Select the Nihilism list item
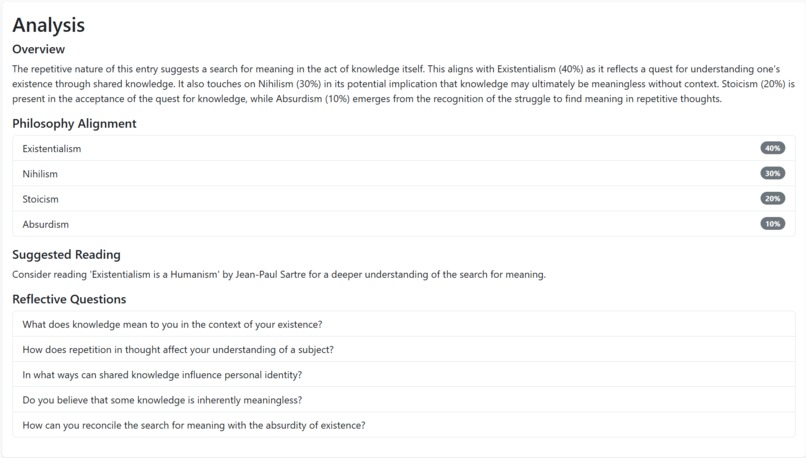 click(404, 174)
